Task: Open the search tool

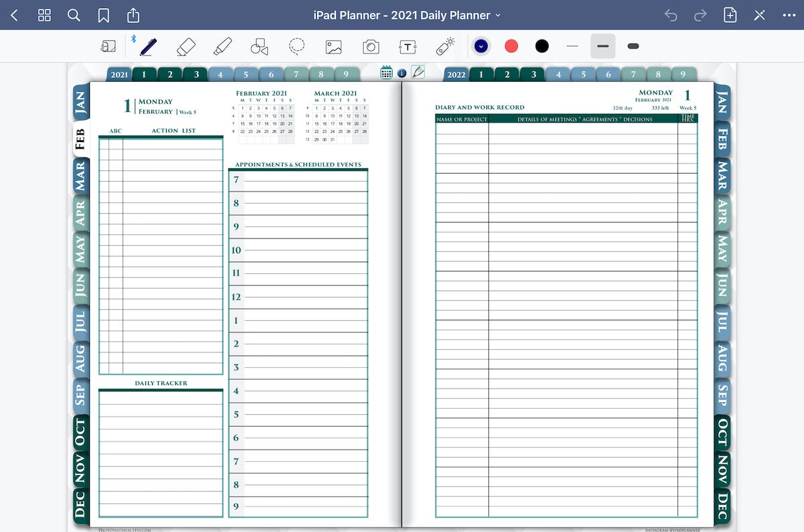Action: coord(74,15)
